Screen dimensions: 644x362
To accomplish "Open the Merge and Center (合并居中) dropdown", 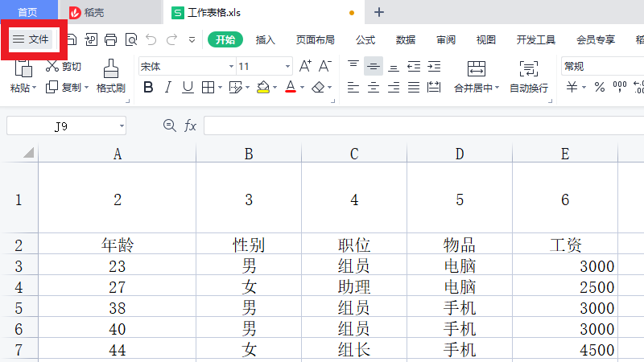I will [477, 88].
